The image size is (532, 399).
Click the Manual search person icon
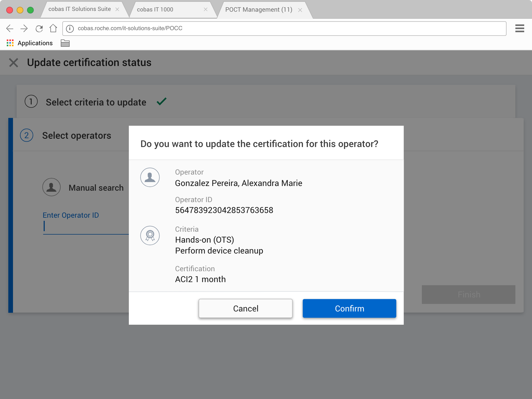(51, 187)
